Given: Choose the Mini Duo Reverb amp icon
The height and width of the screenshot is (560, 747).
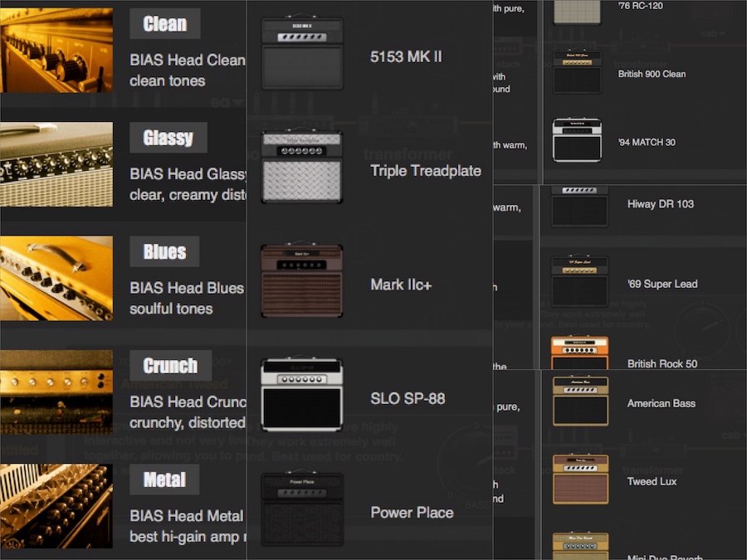Looking at the screenshot, I should 581,546.
